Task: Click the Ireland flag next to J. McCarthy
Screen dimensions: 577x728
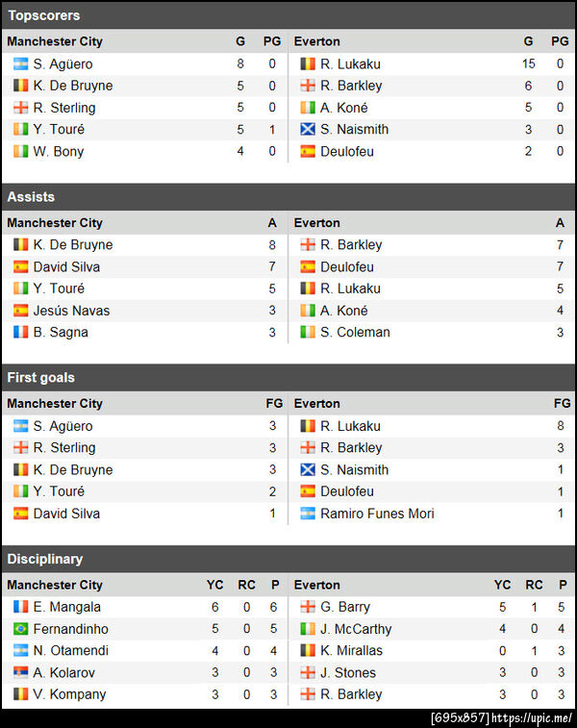Action: point(308,629)
